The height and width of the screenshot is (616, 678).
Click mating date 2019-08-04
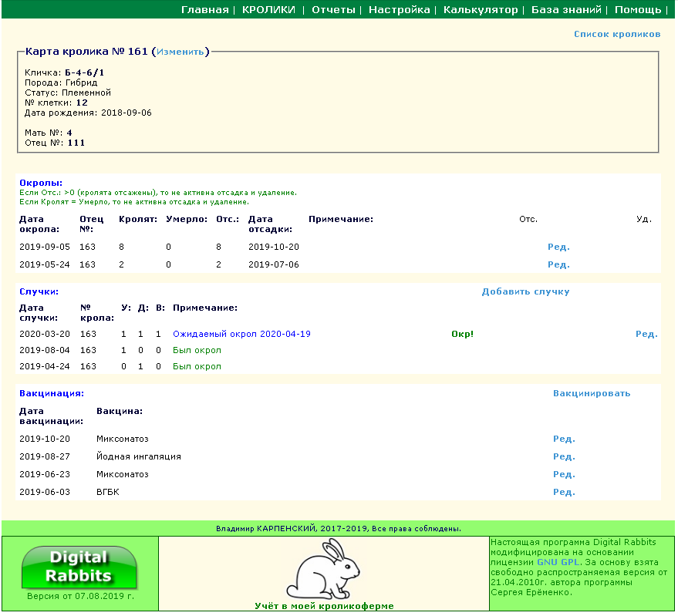point(45,350)
